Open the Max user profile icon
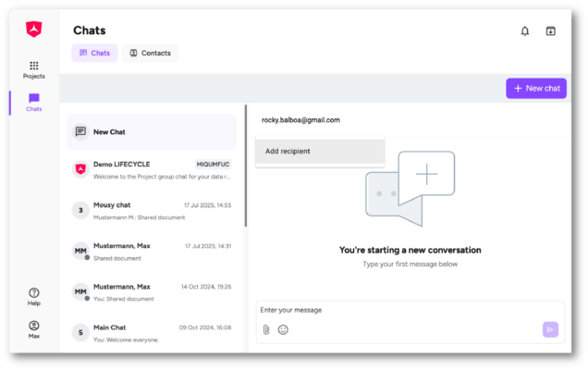 click(34, 328)
